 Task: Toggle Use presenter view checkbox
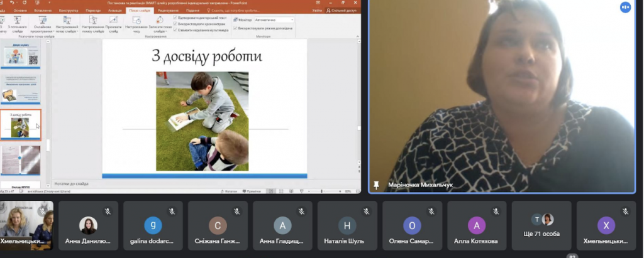coord(235,28)
